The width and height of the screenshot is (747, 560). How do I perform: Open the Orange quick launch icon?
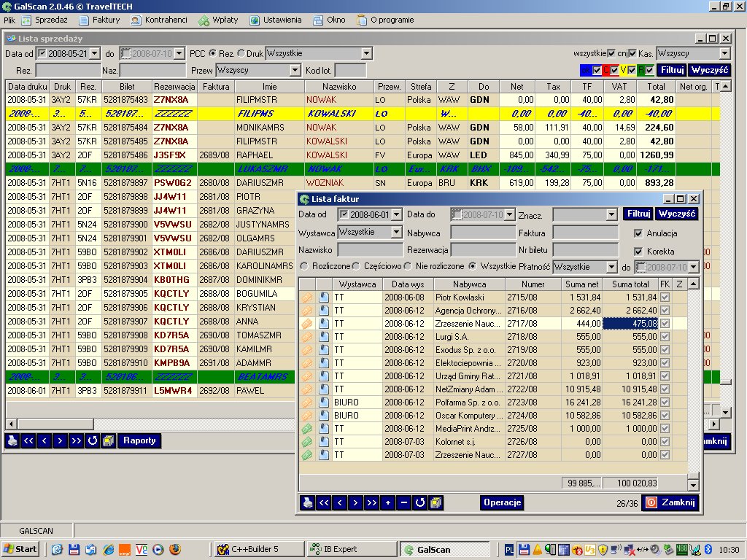click(x=124, y=549)
